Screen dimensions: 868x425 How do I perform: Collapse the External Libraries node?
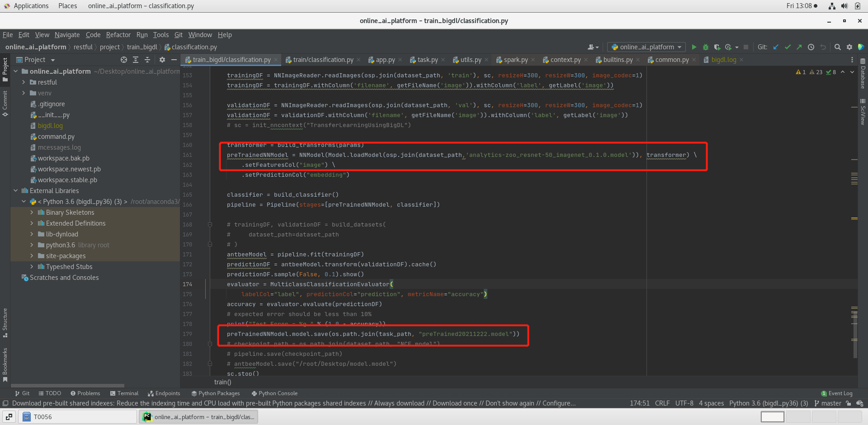(x=15, y=190)
